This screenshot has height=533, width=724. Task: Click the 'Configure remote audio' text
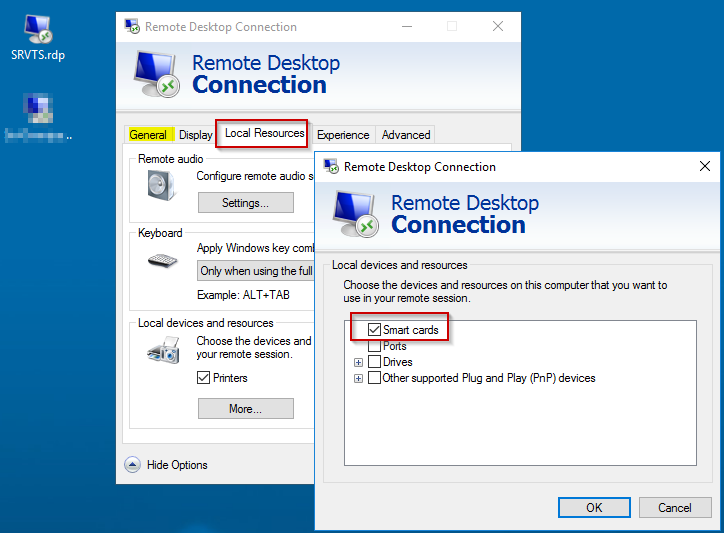tap(255, 176)
